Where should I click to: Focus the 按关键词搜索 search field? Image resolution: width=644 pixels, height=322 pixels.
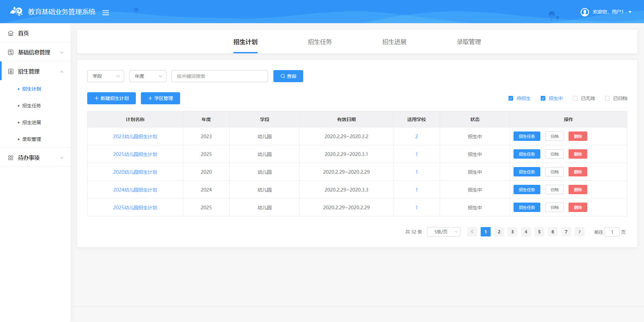coord(220,76)
